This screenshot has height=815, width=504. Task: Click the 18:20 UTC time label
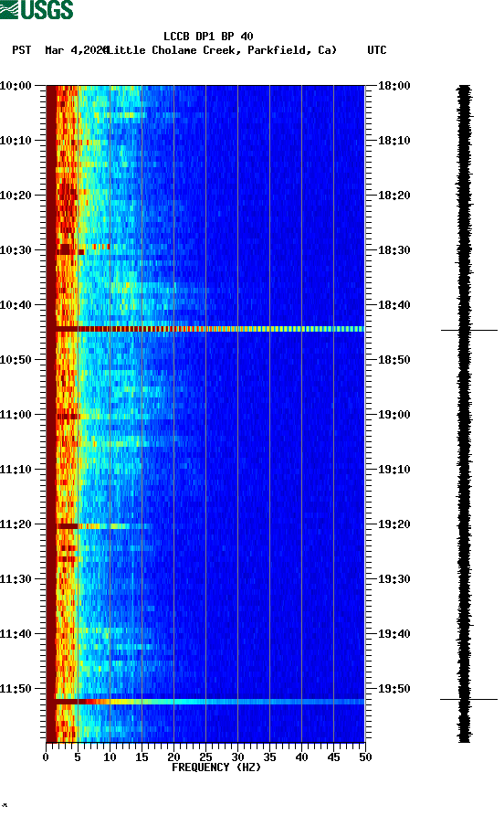394,196
